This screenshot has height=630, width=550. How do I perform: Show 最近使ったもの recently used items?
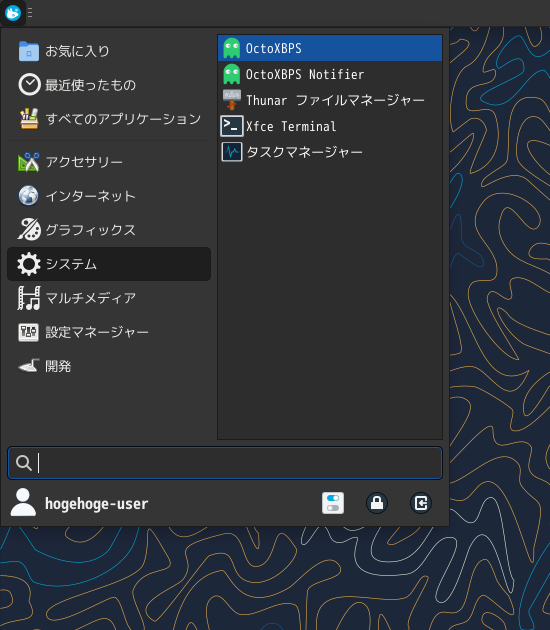pos(109,85)
